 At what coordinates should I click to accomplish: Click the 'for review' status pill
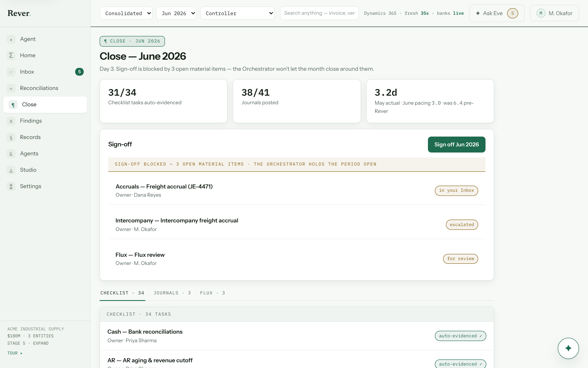click(x=460, y=259)
